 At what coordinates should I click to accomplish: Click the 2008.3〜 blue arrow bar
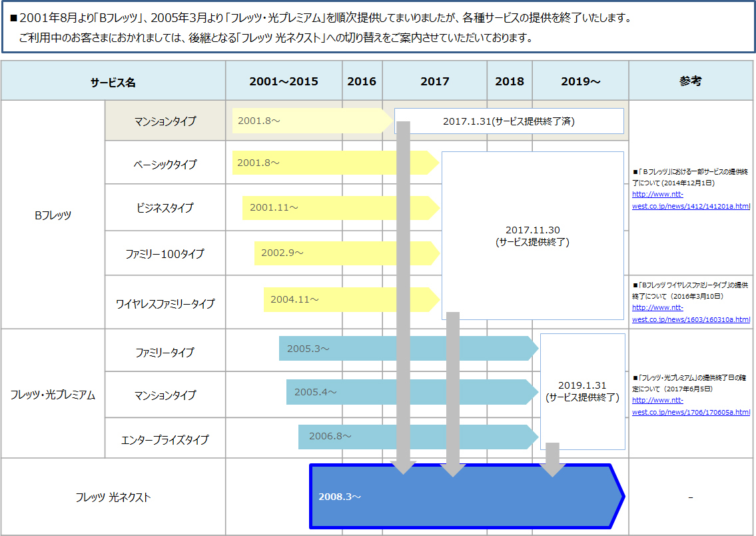coord(467,497)
